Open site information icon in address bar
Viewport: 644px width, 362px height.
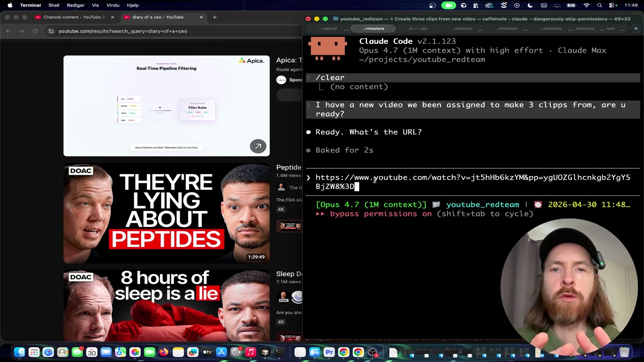tap(51, 31)
